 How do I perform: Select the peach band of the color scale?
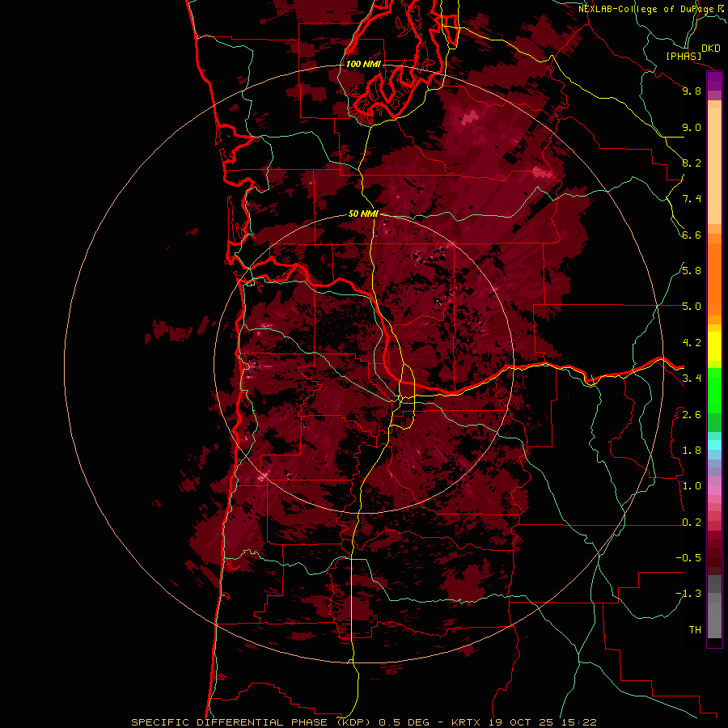point(714,163)
